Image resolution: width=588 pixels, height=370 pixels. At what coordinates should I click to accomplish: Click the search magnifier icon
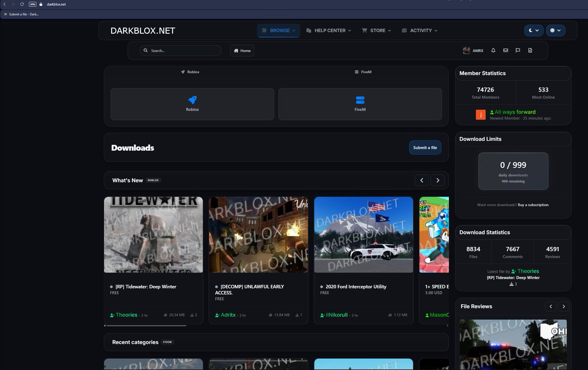click(x=146, y=50)
